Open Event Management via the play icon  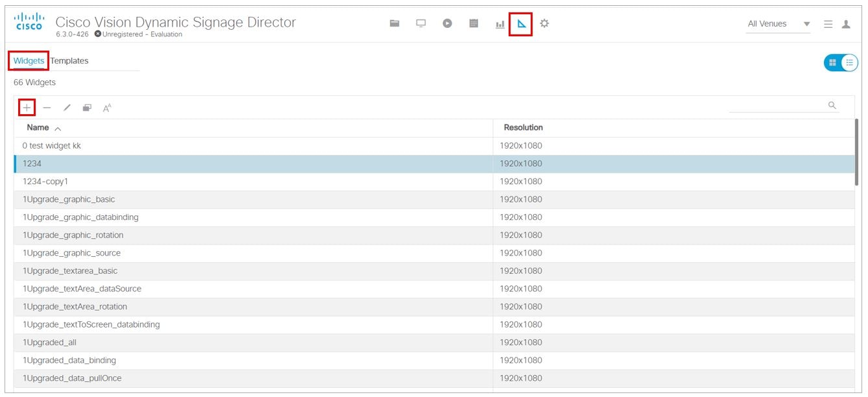tap(448, 23)
